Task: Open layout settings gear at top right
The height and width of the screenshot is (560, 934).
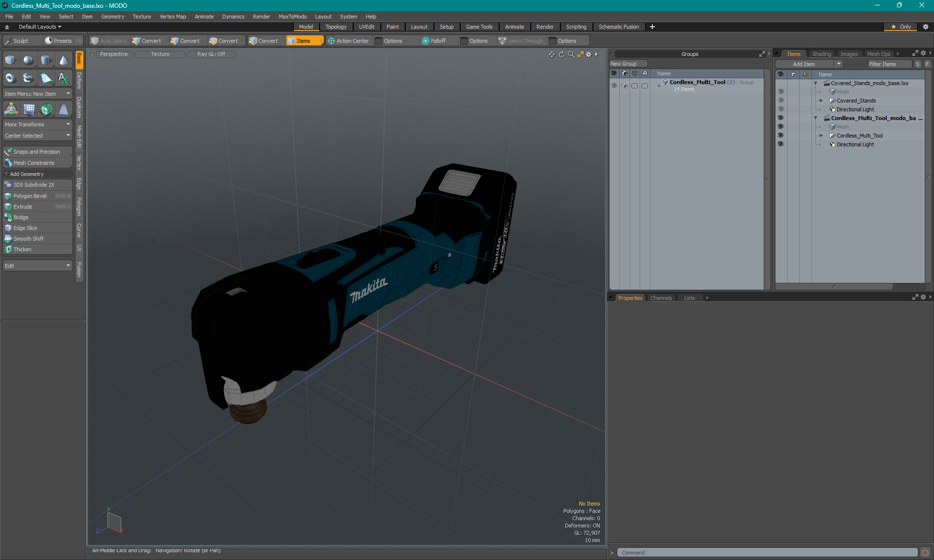Action: pyautogui.click(x=926, y=27)
